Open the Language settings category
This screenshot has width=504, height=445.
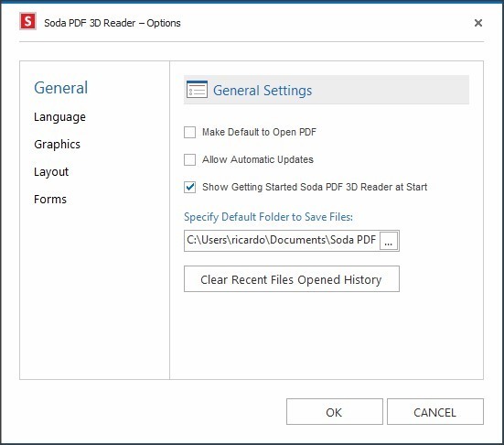59,117
